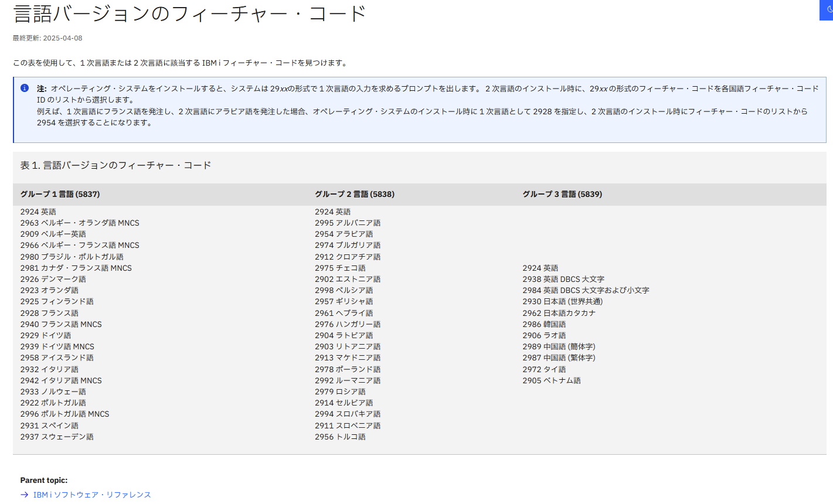Click 2923 オランダ語 entry
833x504 pixels.
49,290
